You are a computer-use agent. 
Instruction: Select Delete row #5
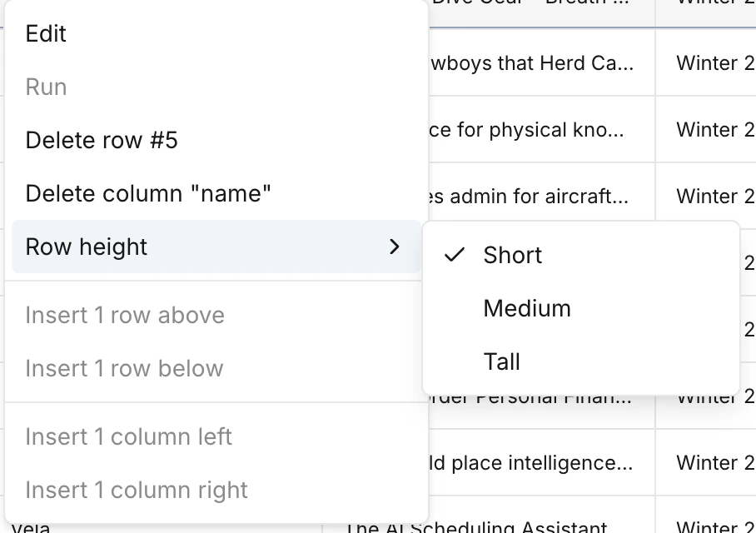[x=101, y=140]
